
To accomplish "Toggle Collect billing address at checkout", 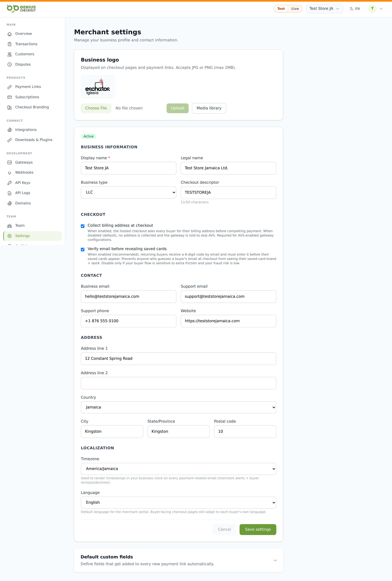I will tap(82, 226).
